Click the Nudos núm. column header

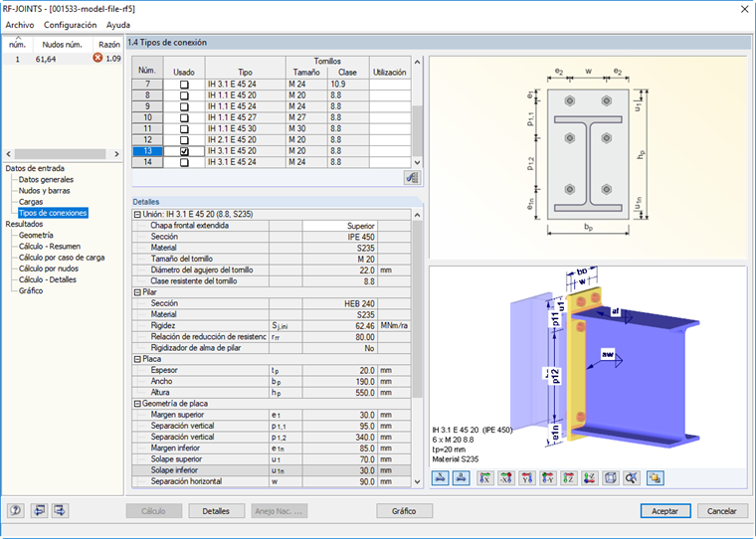[63, 45]
